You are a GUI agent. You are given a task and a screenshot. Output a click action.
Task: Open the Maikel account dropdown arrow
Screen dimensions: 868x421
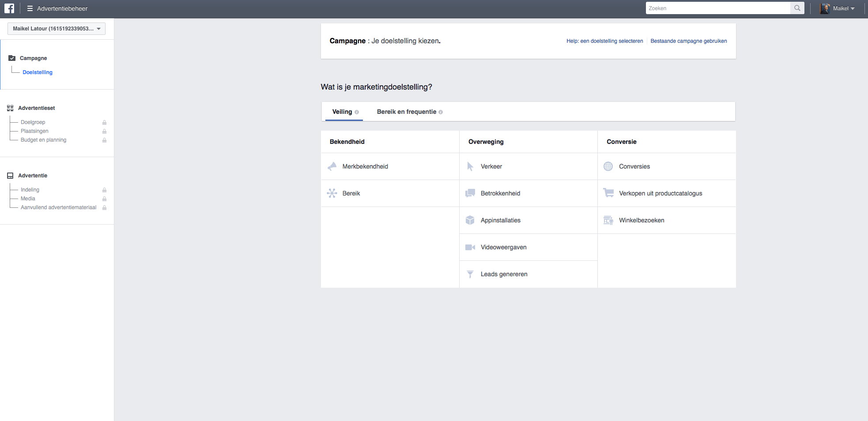click(x=853, y=9)
